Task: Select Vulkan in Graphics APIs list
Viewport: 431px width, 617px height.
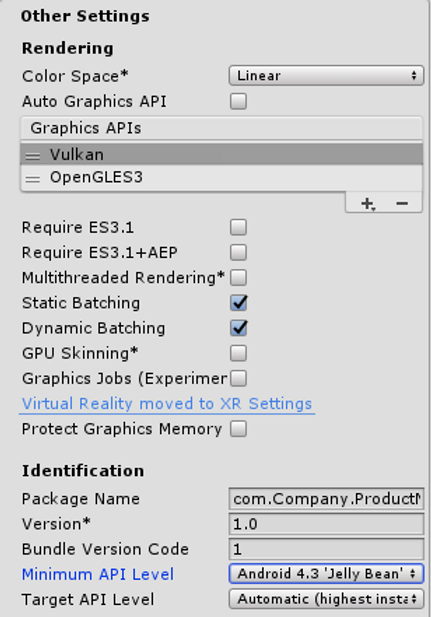Action: coord(222,154)
